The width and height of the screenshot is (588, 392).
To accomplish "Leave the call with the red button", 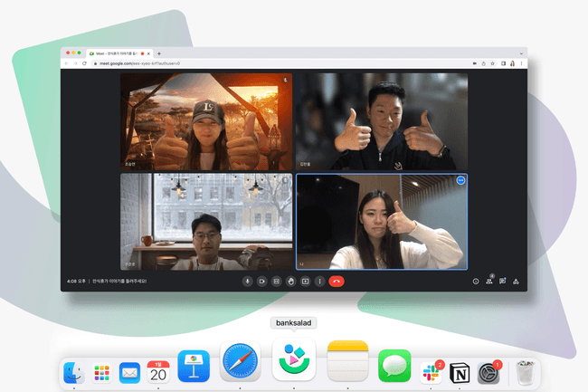I will (x=337, y=282).
